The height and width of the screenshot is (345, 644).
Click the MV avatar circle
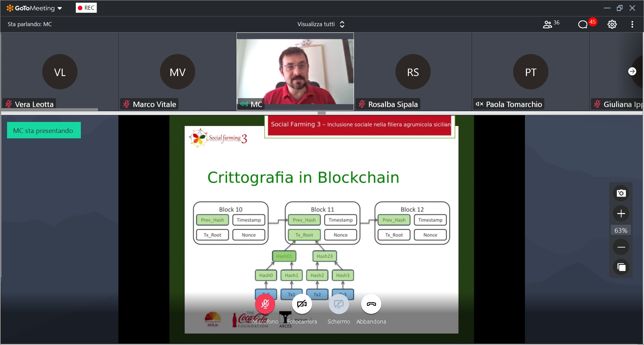point(177,72)
